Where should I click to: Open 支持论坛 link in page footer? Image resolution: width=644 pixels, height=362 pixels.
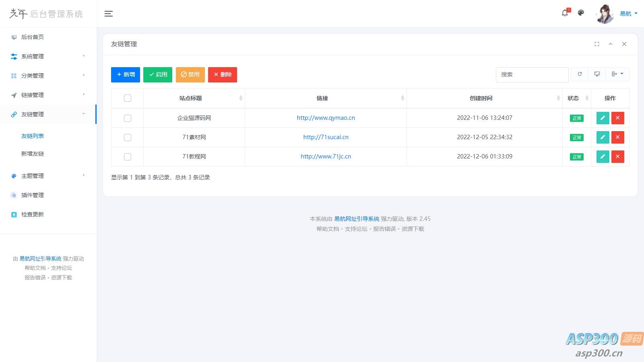point(356,229)
